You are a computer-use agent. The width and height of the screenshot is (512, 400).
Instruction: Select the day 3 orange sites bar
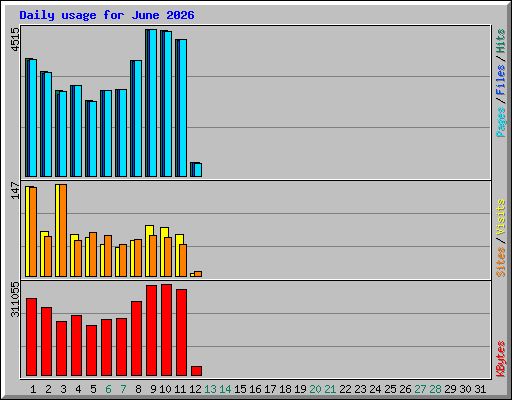[63, 230]
